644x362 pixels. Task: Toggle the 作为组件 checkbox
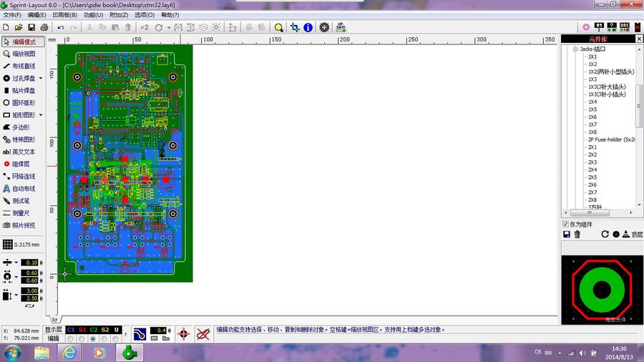click(x=566, y=224)
